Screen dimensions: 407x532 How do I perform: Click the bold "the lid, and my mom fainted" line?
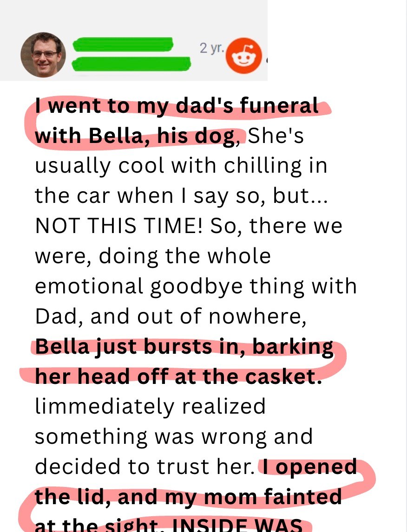(188, 497)
